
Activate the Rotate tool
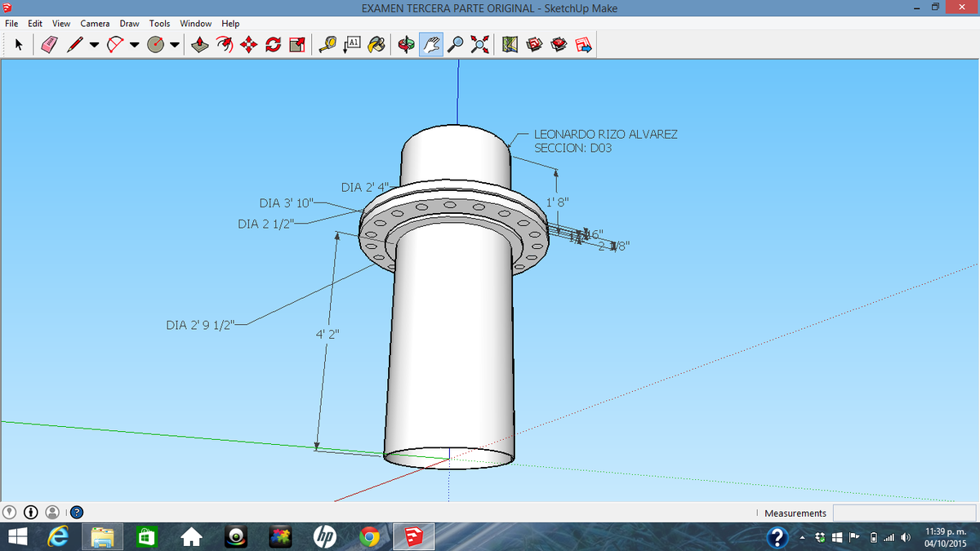274,45
